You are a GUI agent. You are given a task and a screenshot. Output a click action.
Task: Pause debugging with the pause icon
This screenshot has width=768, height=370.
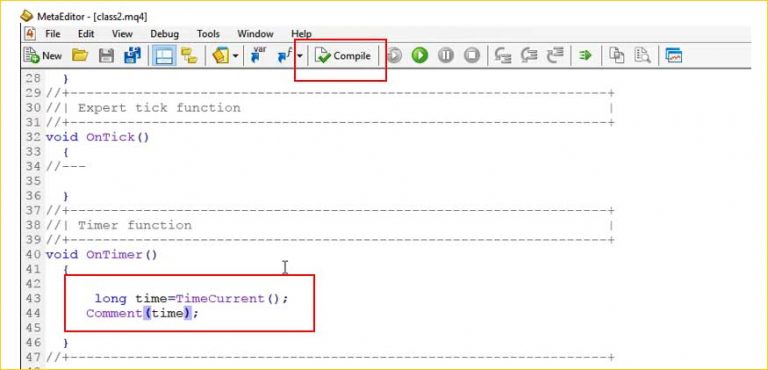tap(446, 55)
